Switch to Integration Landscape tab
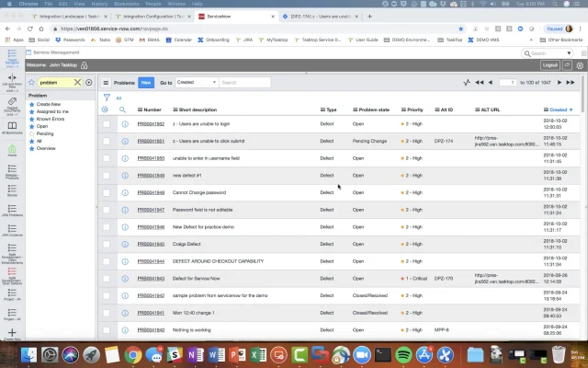Image resolution: width=588 pixels, height=368 pixels. [70, 17]
